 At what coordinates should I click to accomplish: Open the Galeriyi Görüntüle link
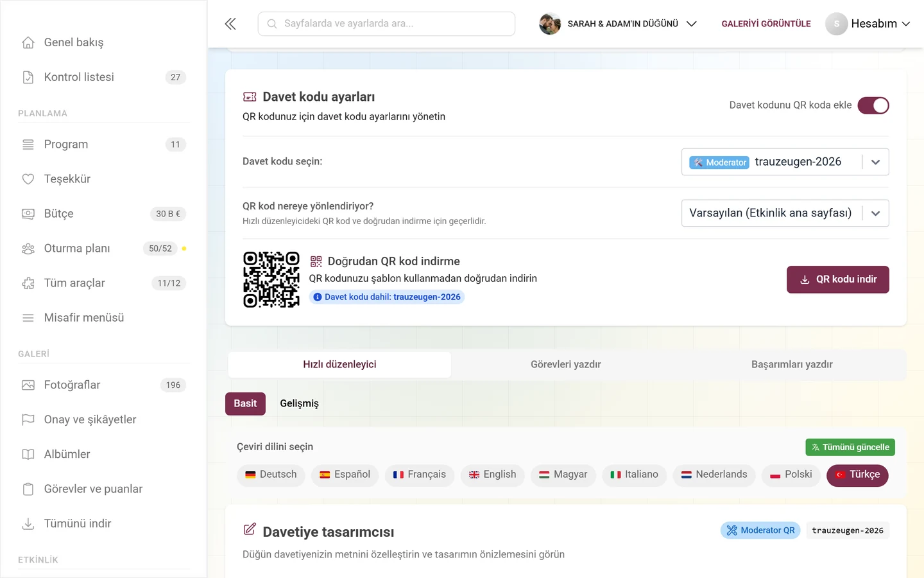click(x=766, y=24)
